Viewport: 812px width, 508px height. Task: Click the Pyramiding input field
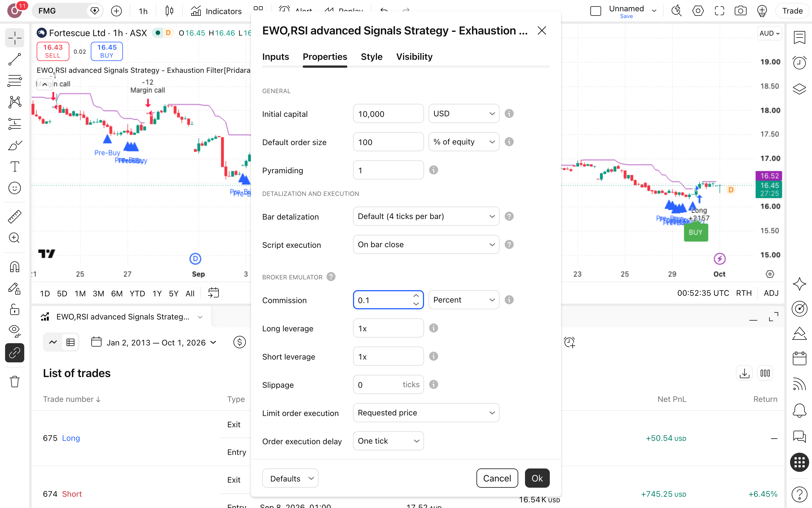(x=388, y=170)
